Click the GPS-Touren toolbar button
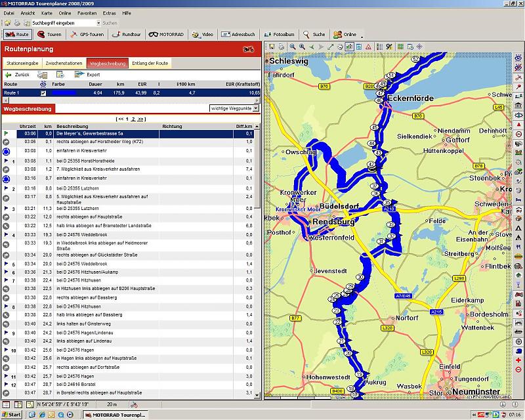This screenshot has width=525, height=420. [87, 34]
